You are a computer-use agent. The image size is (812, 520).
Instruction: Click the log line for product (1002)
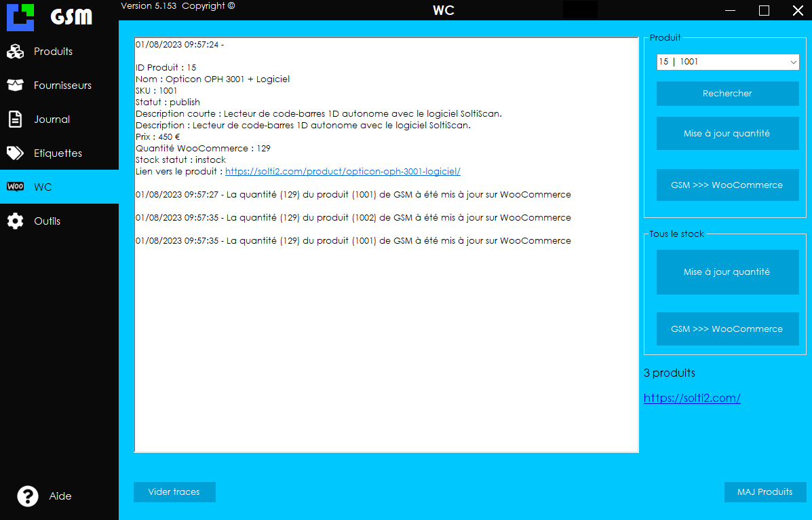(353, 218)
